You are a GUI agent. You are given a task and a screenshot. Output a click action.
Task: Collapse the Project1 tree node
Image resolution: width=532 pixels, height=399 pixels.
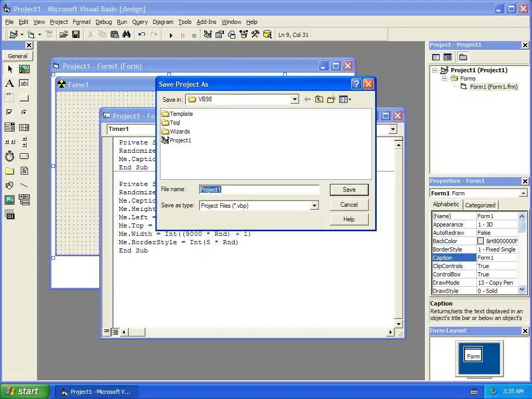[x=435, y=70]
